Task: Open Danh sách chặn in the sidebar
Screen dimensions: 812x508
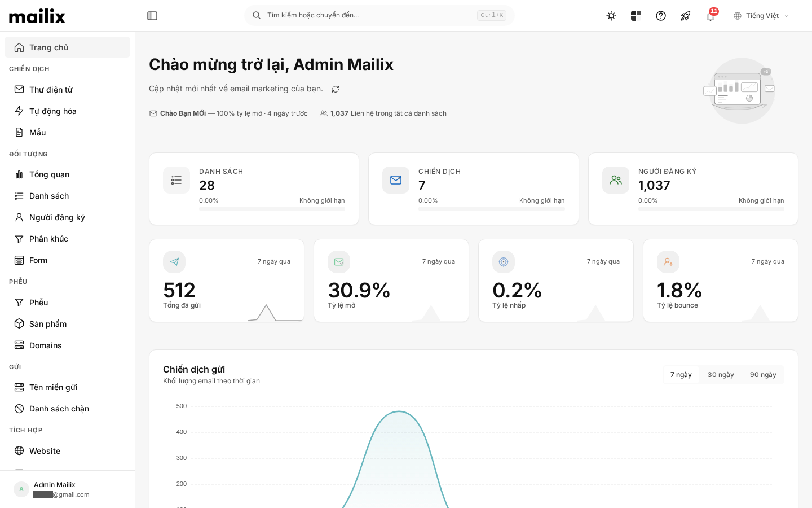Action: [67, 409]
